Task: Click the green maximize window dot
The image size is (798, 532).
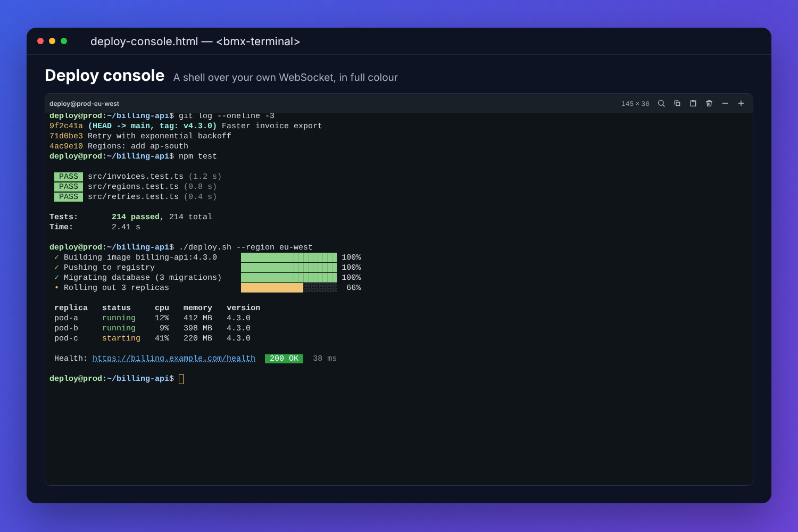Action: tap(64, 41)
